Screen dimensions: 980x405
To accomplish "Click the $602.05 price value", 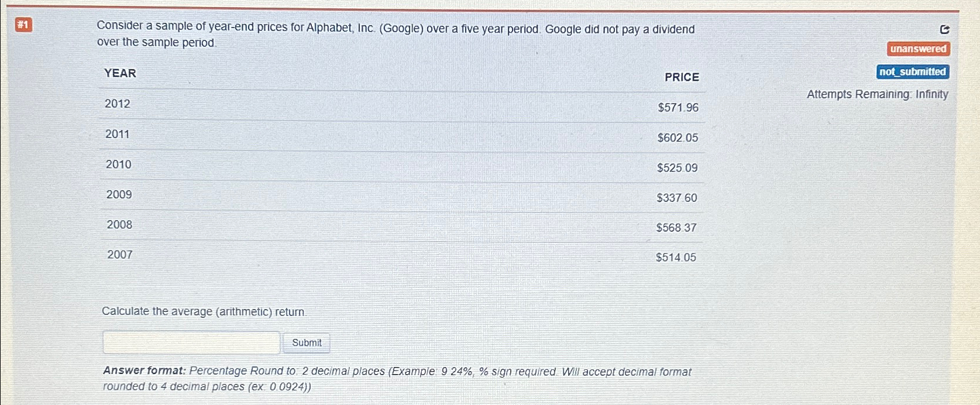I will (678, 138).
